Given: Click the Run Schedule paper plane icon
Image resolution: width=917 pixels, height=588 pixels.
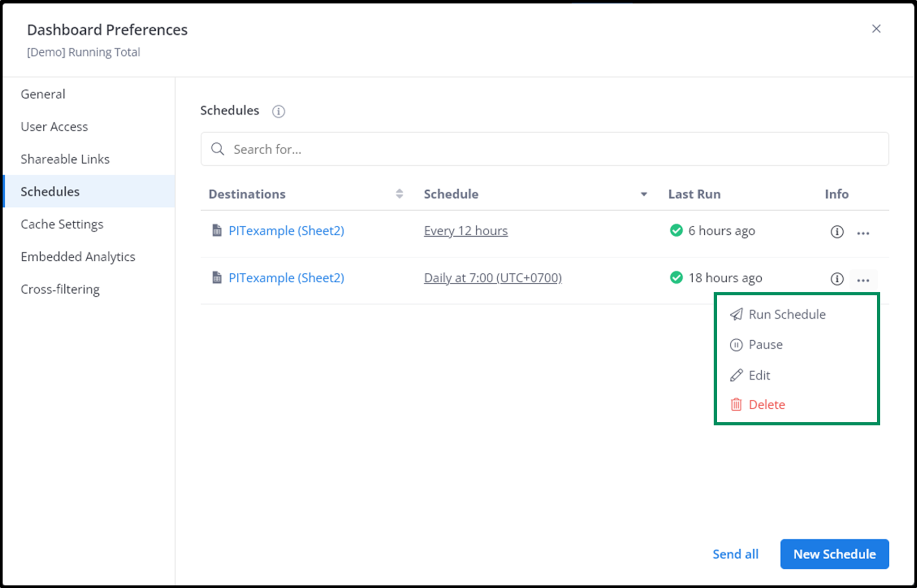Looking at the screenshot, I should [x=737, y=314].
